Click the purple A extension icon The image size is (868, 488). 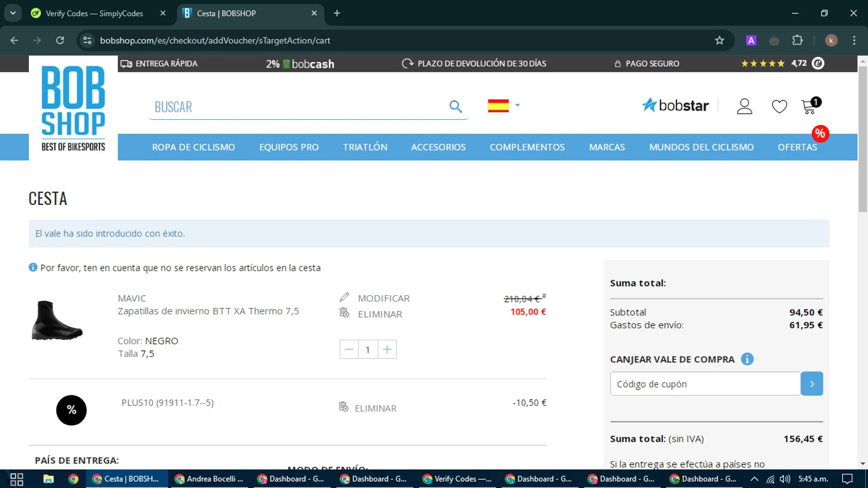(751, 41)
